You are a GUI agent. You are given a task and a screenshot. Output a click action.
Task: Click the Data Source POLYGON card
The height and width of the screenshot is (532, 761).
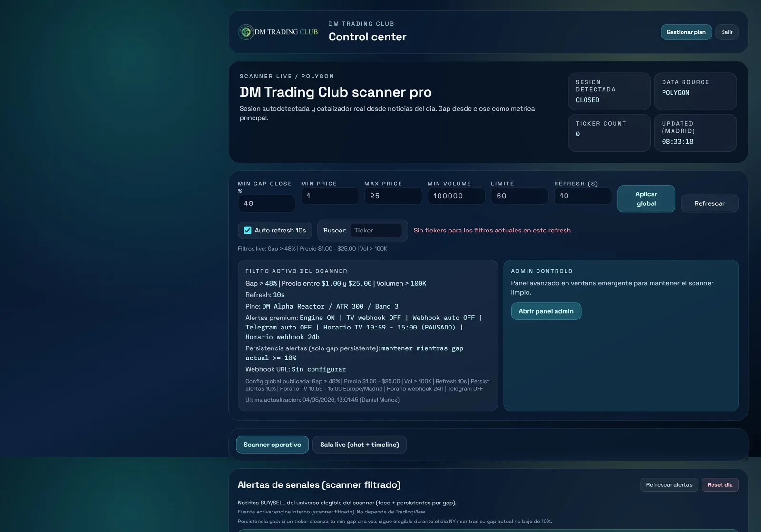[695, 91]
